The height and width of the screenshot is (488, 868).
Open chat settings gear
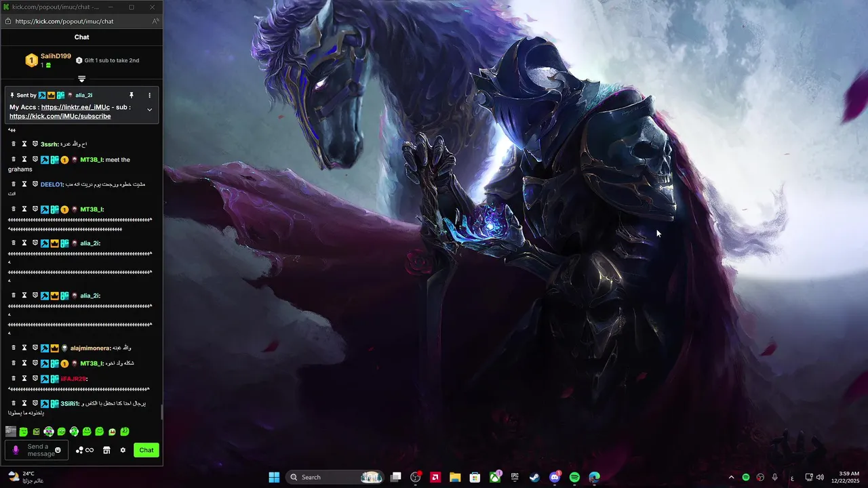coord(123,450)
